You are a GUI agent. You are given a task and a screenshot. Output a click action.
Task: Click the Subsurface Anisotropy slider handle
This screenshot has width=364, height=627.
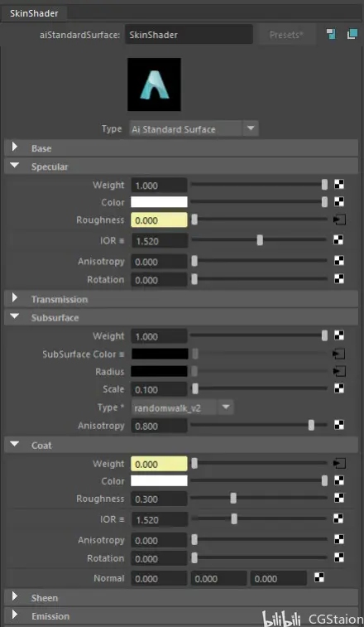pyautogui.click(x=311, y=425)
